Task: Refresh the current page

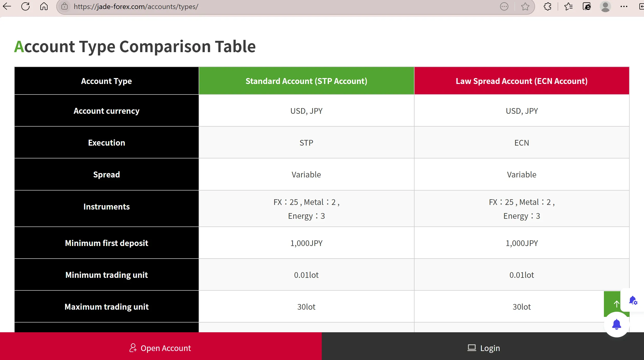Action: 25,6
